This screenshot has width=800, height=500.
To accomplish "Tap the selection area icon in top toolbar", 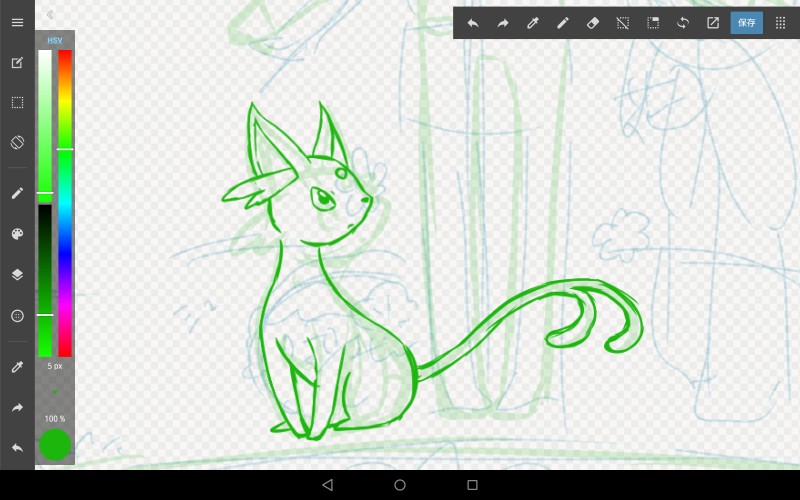I will click(653, 23).
